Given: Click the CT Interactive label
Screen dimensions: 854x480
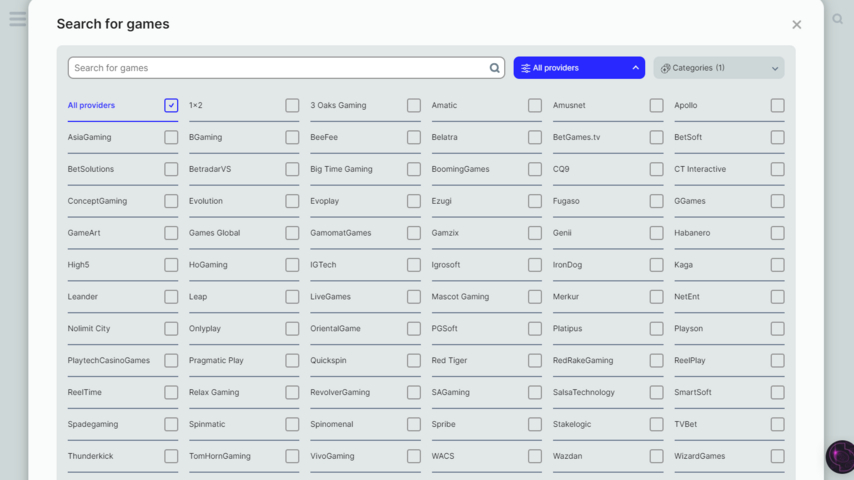Looking at the screenshot, I should [700, 169].
